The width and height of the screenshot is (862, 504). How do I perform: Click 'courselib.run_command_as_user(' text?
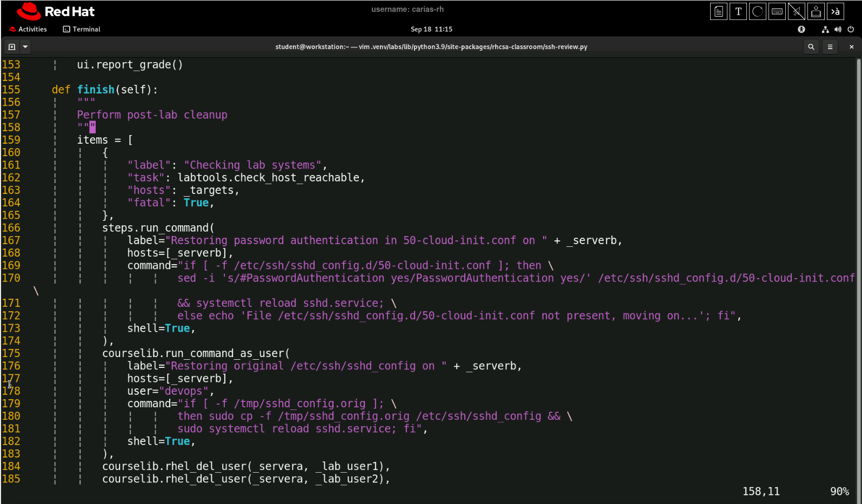tap(196, 353)
